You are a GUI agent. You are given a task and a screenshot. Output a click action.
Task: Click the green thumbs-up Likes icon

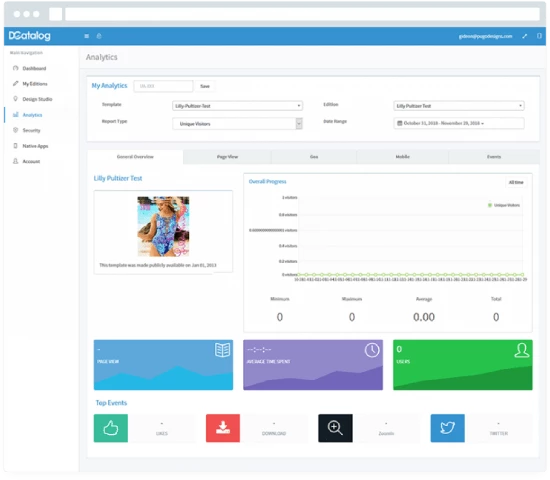tap(111, 428)
